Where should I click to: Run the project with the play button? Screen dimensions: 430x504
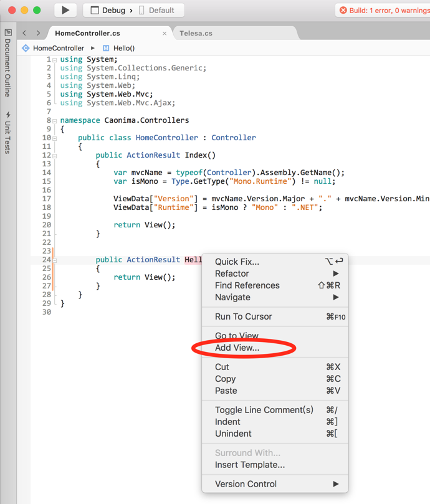click(65, 11)
